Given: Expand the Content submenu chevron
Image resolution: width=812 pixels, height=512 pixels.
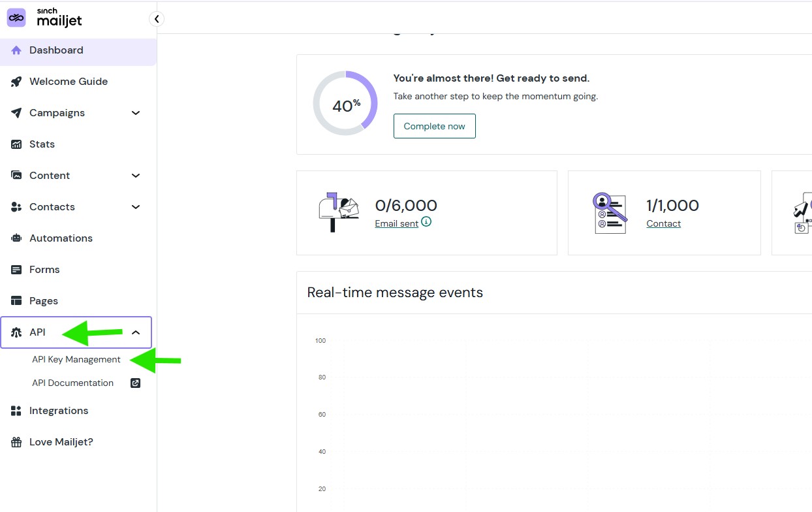Looking at the screenshot, I should tap(136, 176).
